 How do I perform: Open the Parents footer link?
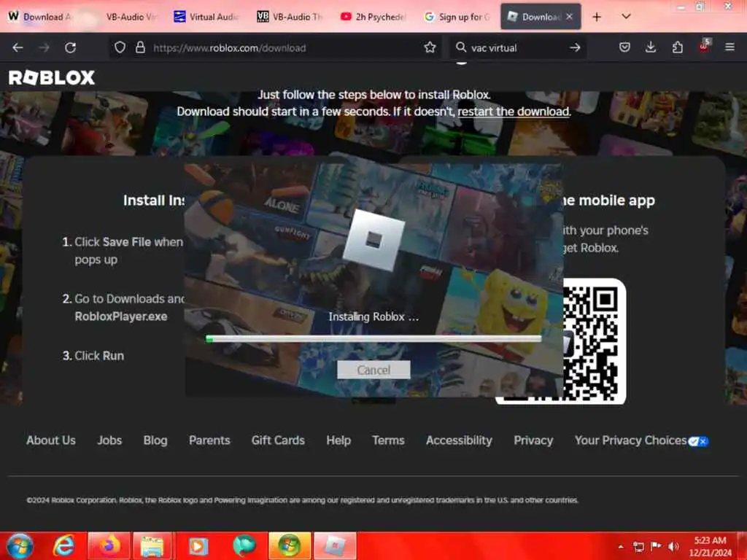[209, 440]
